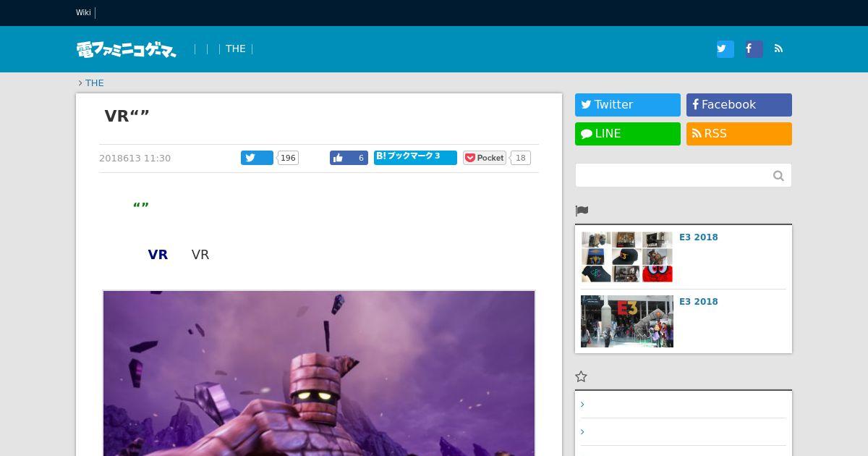Viewport: 868px width, 456px height.
Task: Click the flag icon section header
Action: click(582, 211)
